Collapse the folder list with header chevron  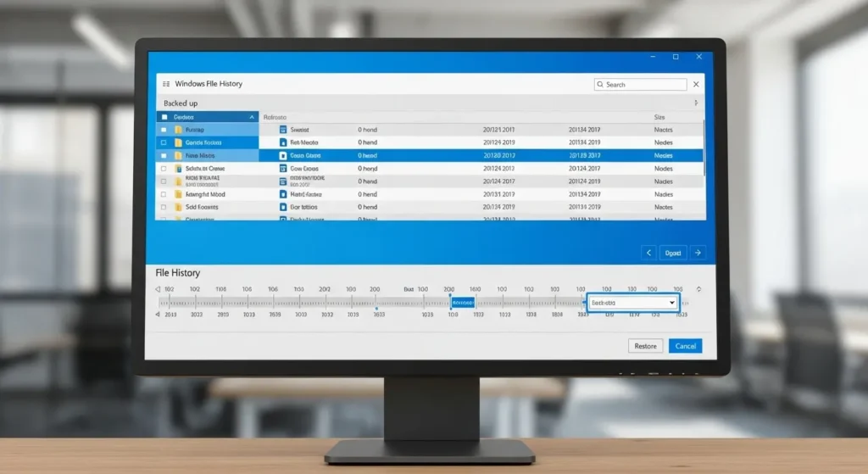coord(252,117)
